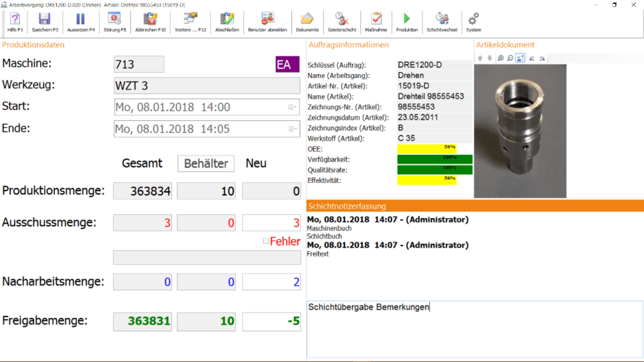Viewport: 644px width, 362px height.
Task: Open the Start date picker dropdown
Action: (x=292, y=107)
